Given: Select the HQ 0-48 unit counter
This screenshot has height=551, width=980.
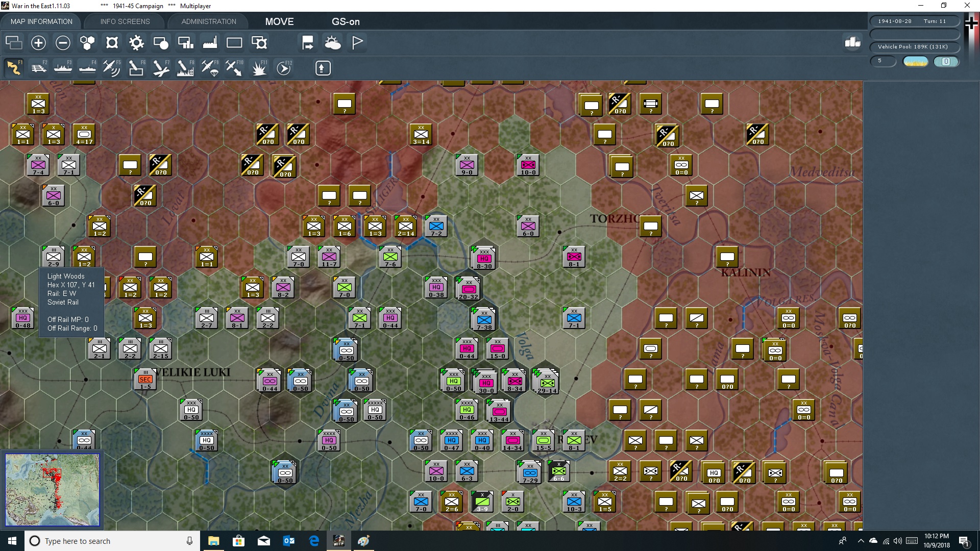Looking at the screenshot, I should point(23,318).
